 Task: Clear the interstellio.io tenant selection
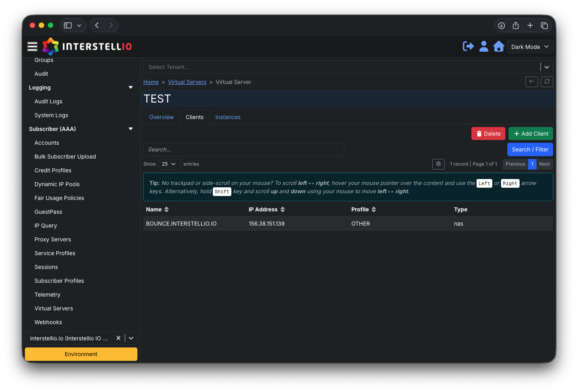[118, 338]
